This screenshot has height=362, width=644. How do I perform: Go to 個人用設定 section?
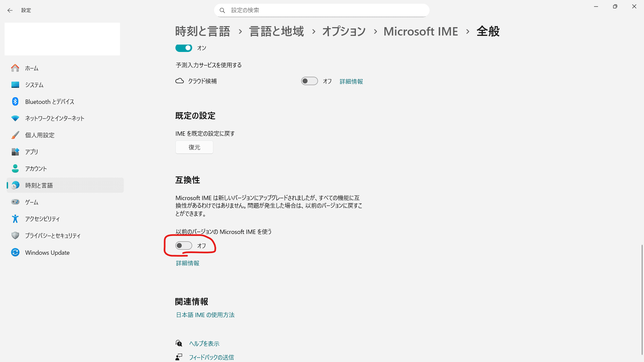tap(39, 135)
